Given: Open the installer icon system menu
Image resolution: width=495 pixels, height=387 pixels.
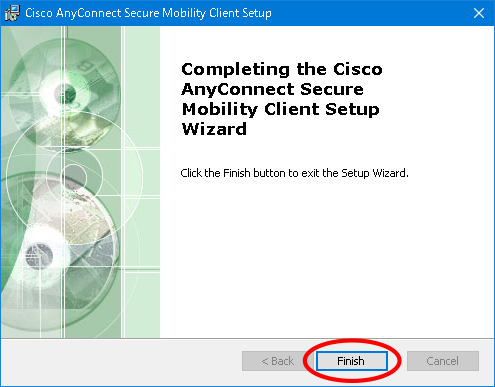Looking at the screenshot, I should click(12, 13).
